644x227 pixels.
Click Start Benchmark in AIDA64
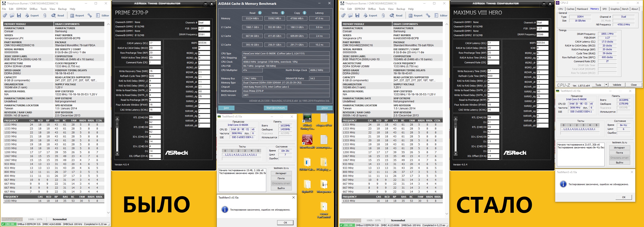click(x=275, y=108)
